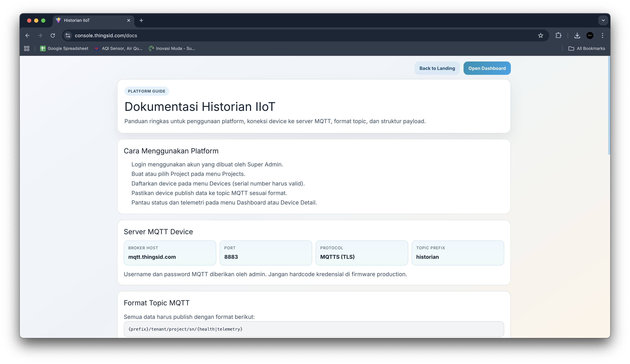Click the Back to Landing button
Screen dimensions: 630x364
point(437,68)
